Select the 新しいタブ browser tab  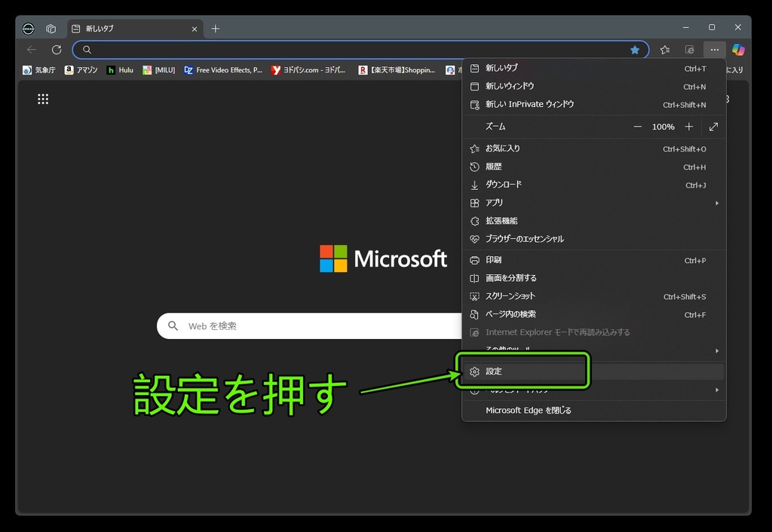tap(134, 29)
